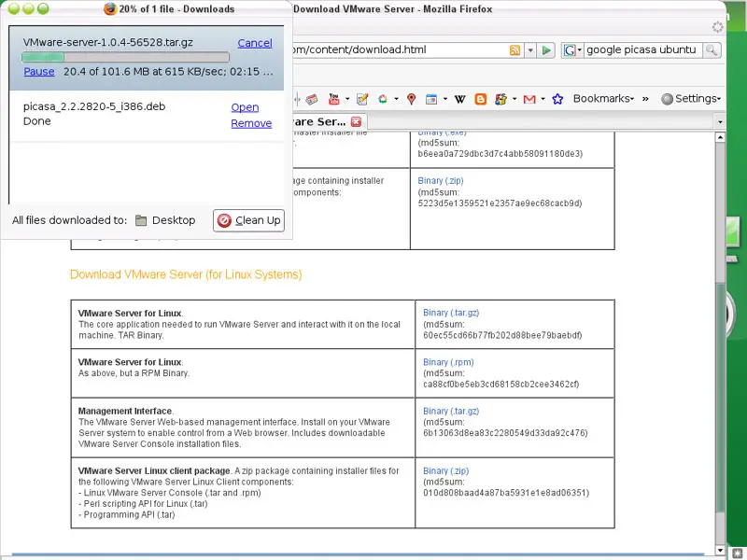Viewport: 747px width, 560px height.
Task: Open the Settings dropdown menu
Action: click(x=698, y=99)
